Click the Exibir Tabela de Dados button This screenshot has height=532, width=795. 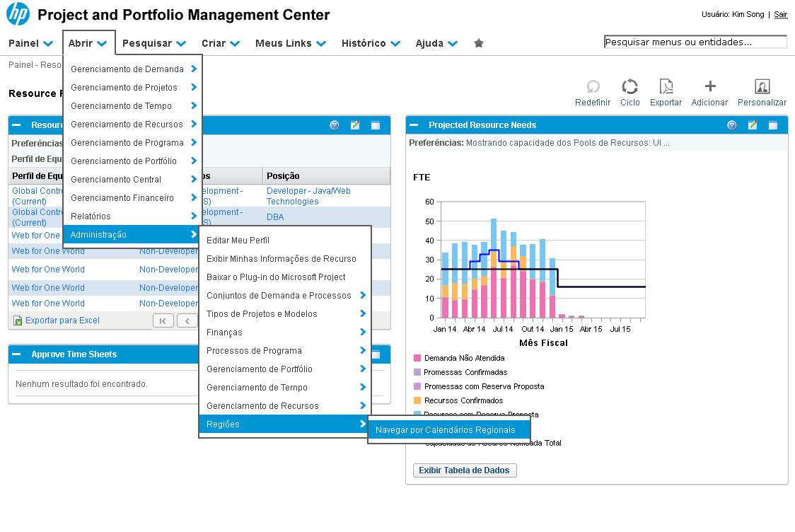point(465,470)
